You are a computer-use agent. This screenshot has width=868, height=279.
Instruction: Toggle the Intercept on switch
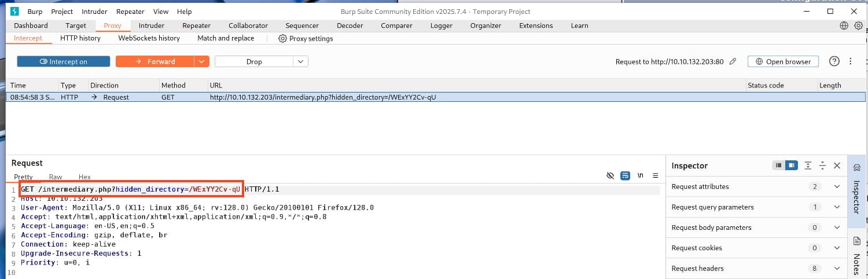pos(63,61)
